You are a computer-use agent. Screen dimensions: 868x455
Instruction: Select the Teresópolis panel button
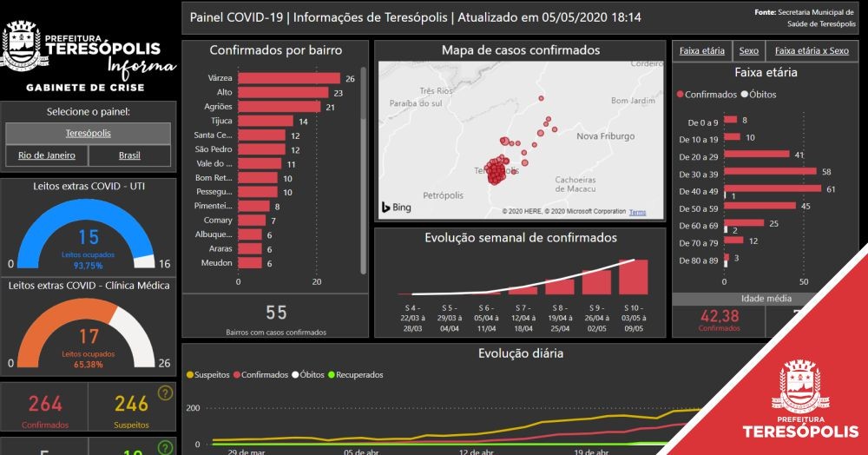point(88,134)
